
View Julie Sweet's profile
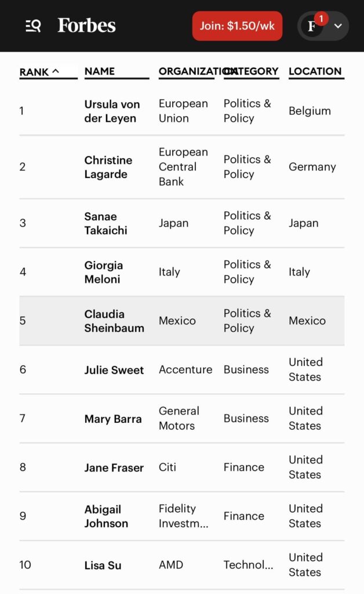point(114,370)
